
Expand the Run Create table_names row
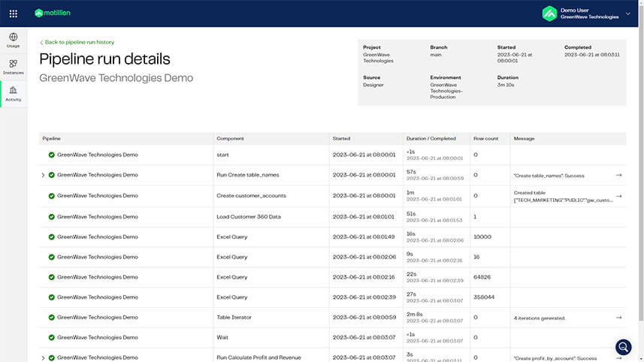point(43,175)
